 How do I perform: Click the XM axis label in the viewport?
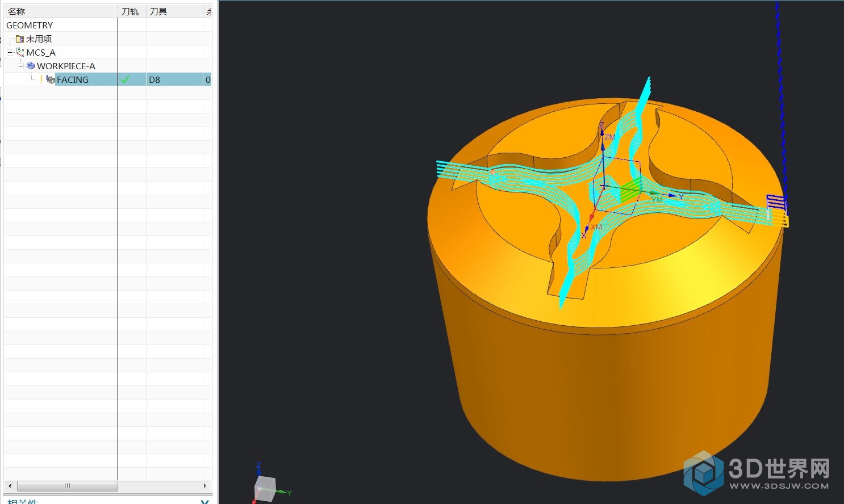pyautogui.click(x=596, y=227)
